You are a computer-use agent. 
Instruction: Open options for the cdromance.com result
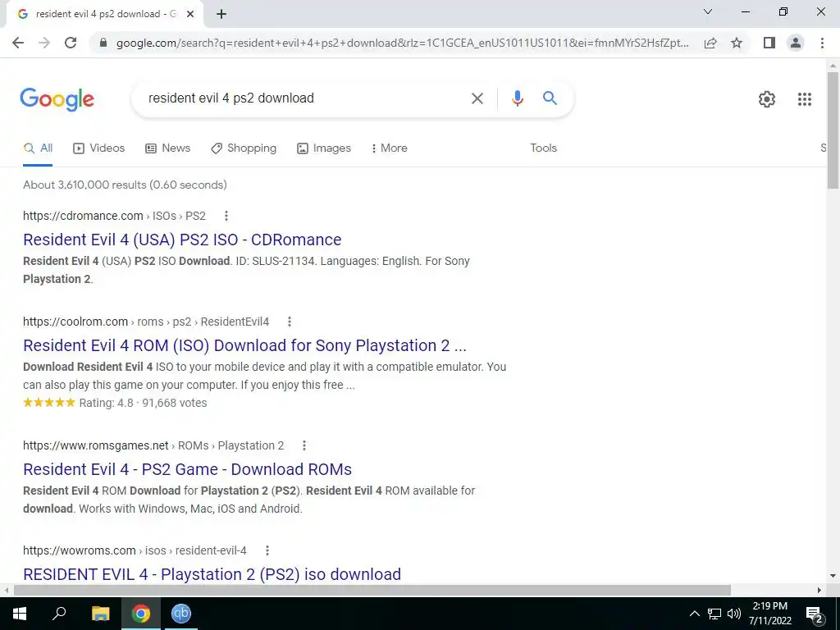pyautogui.click(x=226, y=216)
